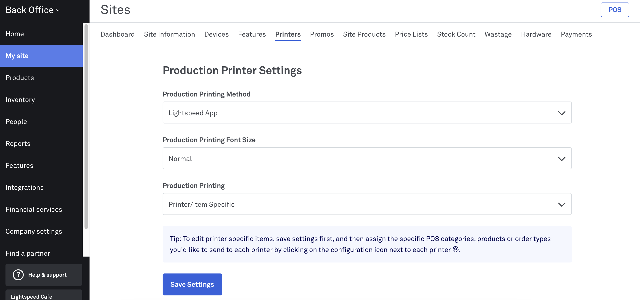Screen dimensions: 644x300
Task: Switch to the Hardware tab
Action: pyautogui.click(x=536, y=34)
